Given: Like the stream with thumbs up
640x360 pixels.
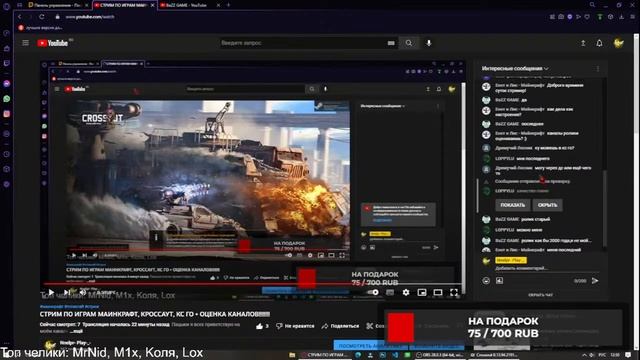Looking at the screenshot, I should coord(262,326).
